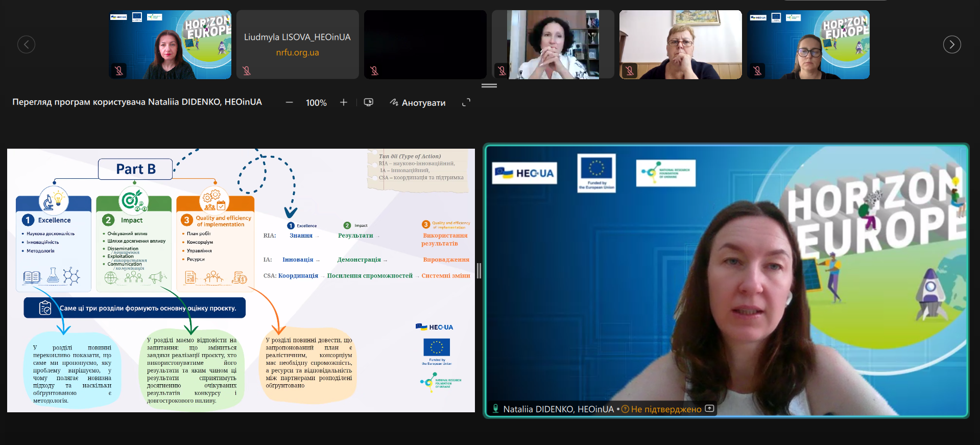Click the Консорціум bullet
980x445 pixels.
(x=200, y=242)
